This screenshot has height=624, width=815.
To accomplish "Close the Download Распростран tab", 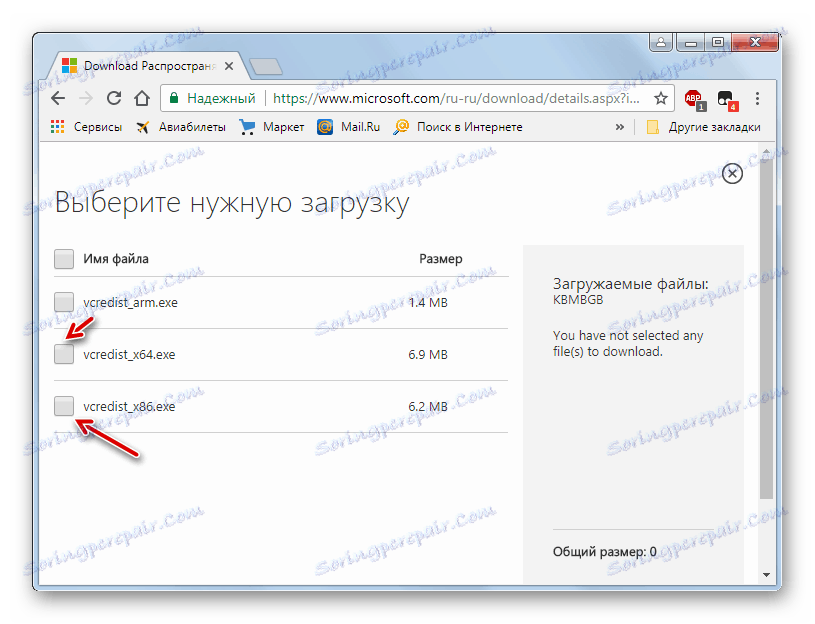I will 229,66.
